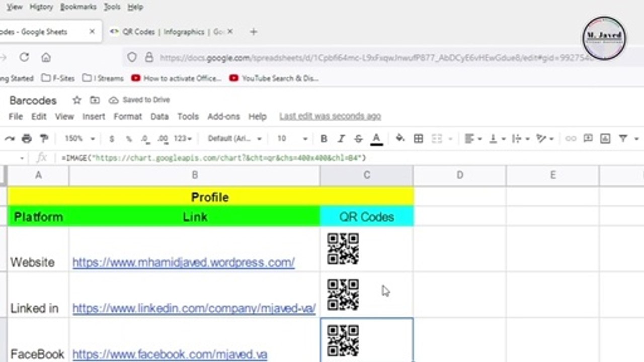Screen dimensions: 644x362
Task: Open the 150% zoom dropdown
Action: [x=79, y=138]
